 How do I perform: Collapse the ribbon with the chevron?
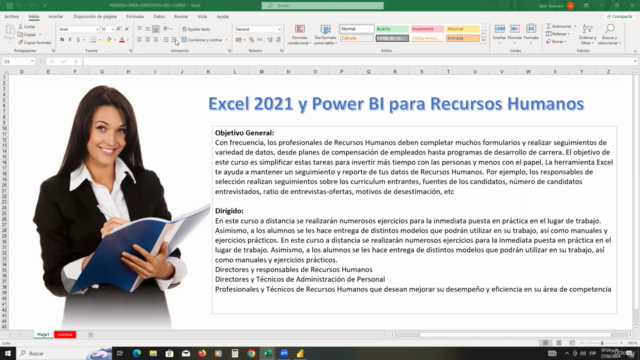(635, 51)
